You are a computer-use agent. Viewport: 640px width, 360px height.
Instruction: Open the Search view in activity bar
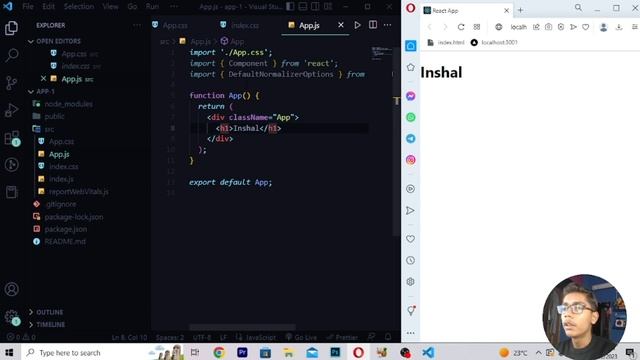[11, 55]
